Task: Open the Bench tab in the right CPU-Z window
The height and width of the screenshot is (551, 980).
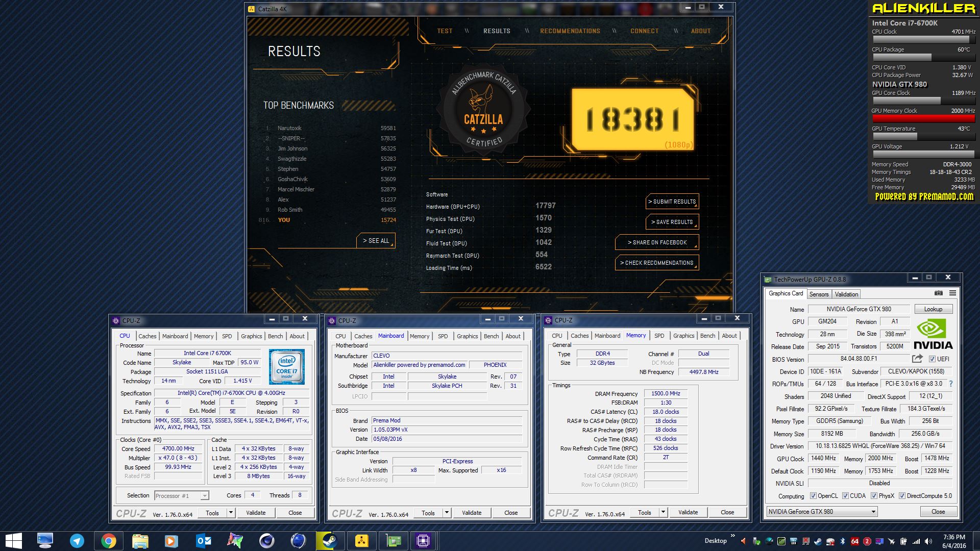Action: pyautogui.click(x=707, y=336)
